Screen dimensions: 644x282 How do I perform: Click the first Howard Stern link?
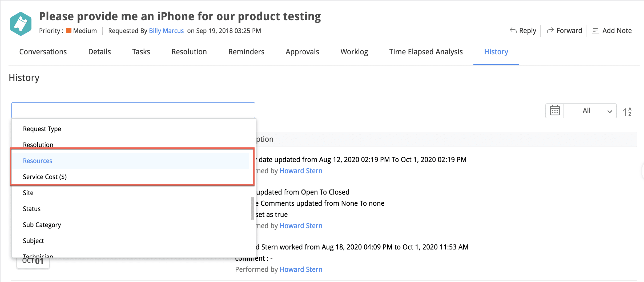point(301,171)
